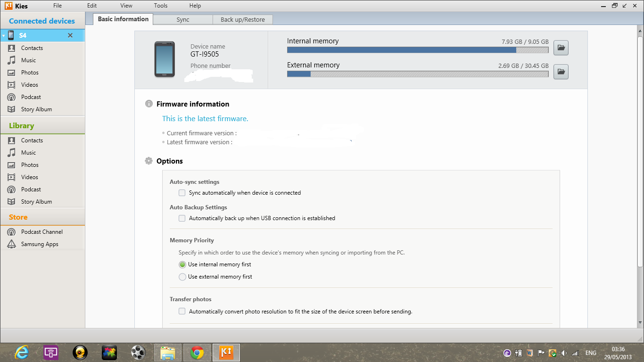This screenshot has width=644, height=362.
Task: Open the Tools menu
Action: (161, 6)
